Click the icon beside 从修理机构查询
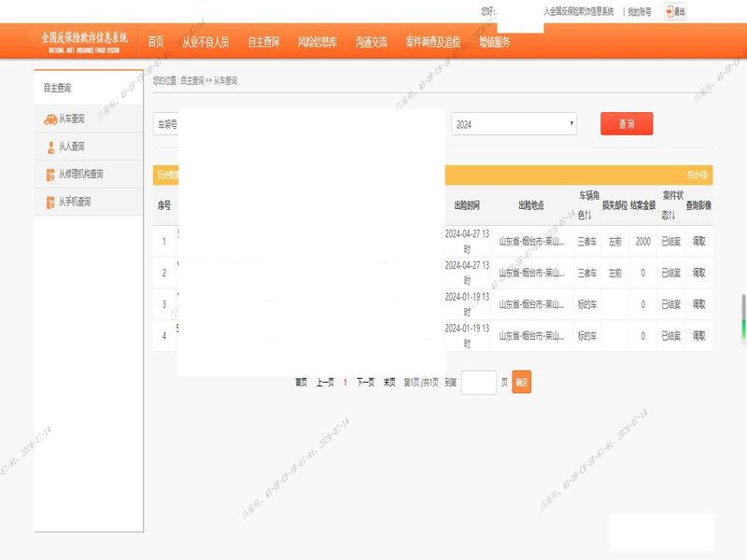747x560 pixels. (x=50, y=175)
